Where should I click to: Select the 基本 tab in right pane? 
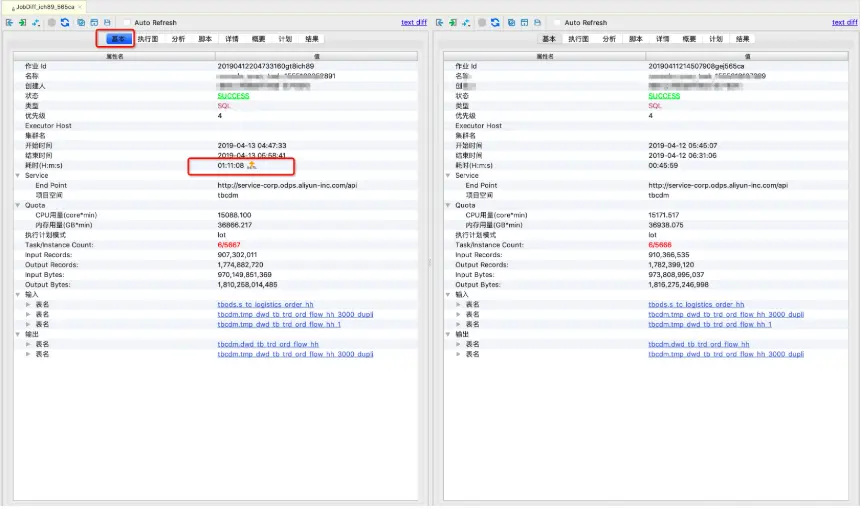point(549,39)
